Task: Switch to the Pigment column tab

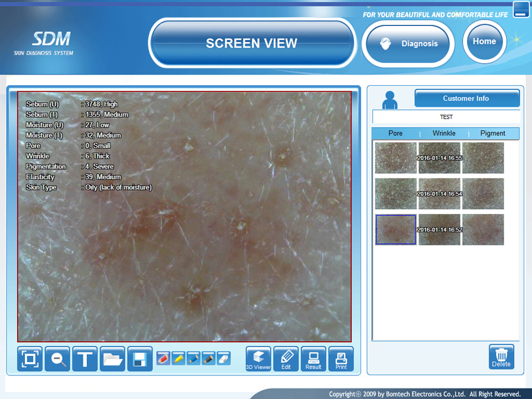Action: 492,134
